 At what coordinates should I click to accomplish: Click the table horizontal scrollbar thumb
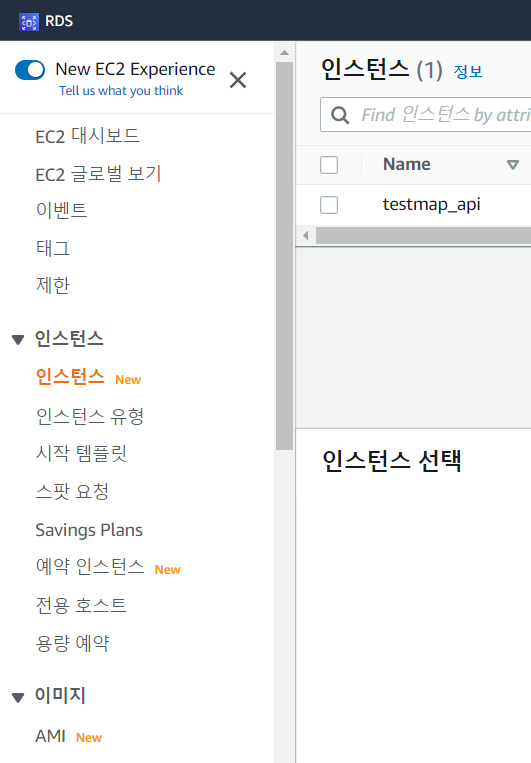point(423,236)
